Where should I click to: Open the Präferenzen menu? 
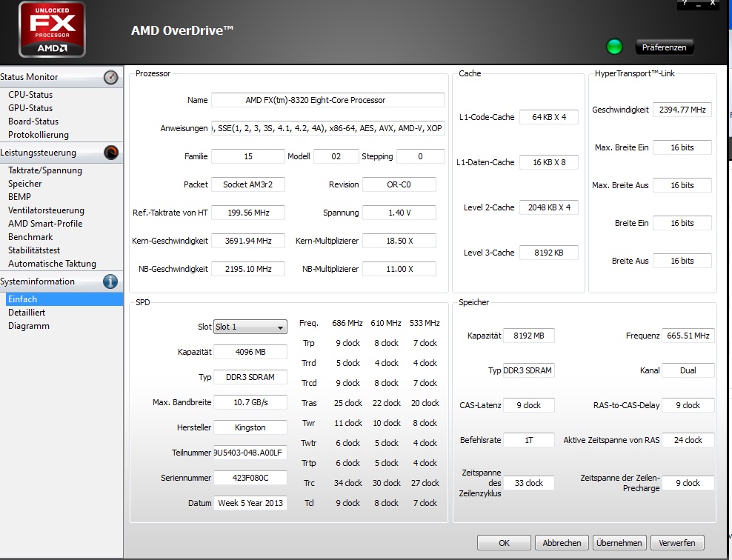point(665,47)
